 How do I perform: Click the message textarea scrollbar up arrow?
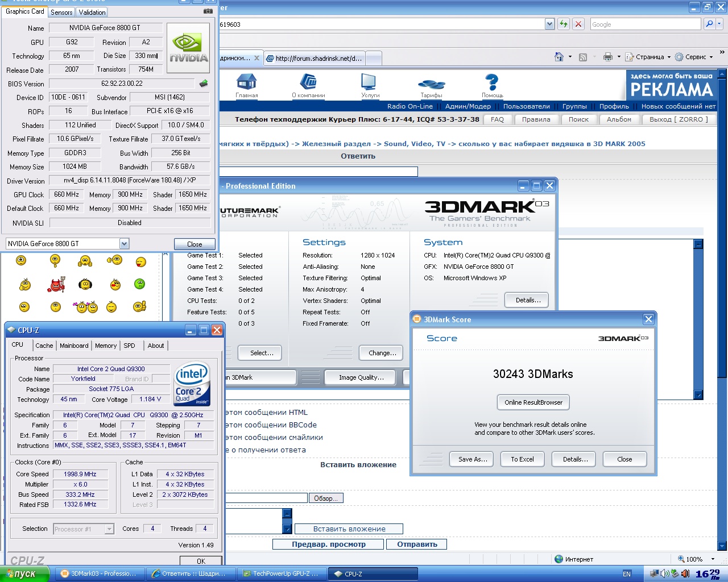coord(698,244)
